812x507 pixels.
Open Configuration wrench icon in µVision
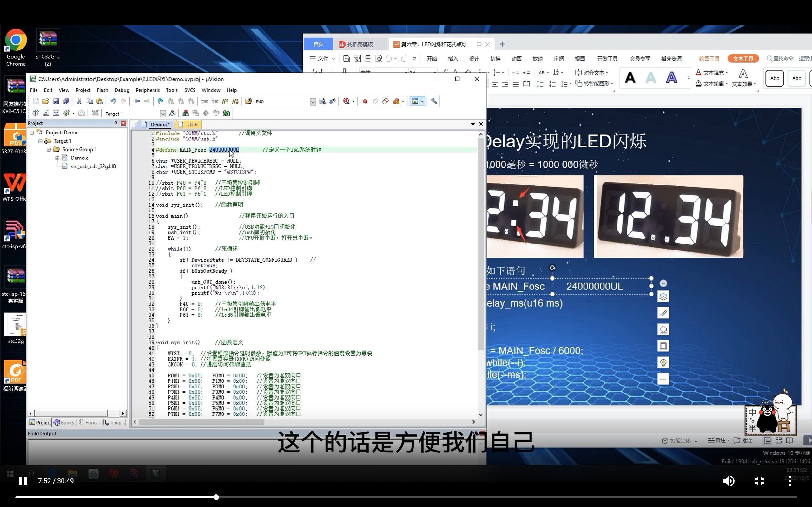[433, 101]
